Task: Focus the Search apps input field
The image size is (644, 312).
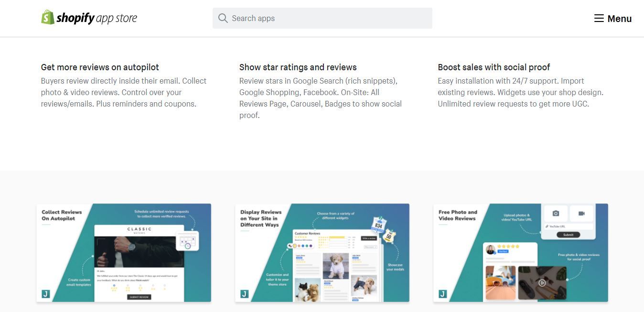Action: [x=322, y=18]
